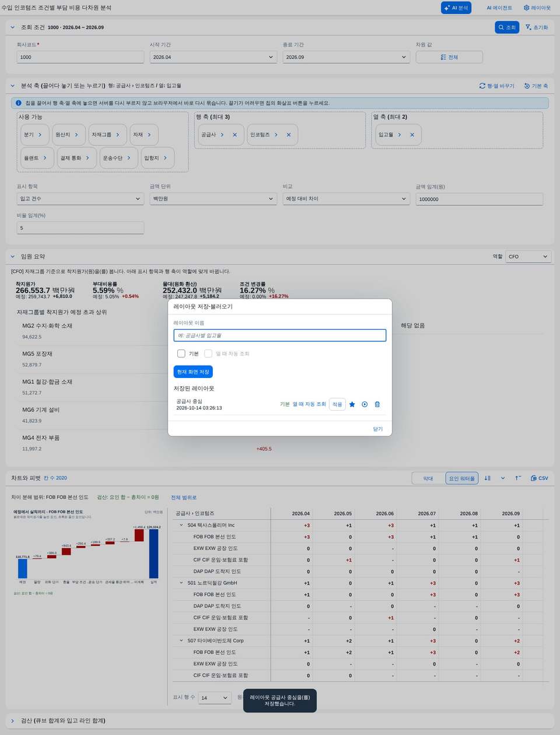Screen dimensions: 560x735
Task: Export the pivot as CSV
Action: (540, 478)
